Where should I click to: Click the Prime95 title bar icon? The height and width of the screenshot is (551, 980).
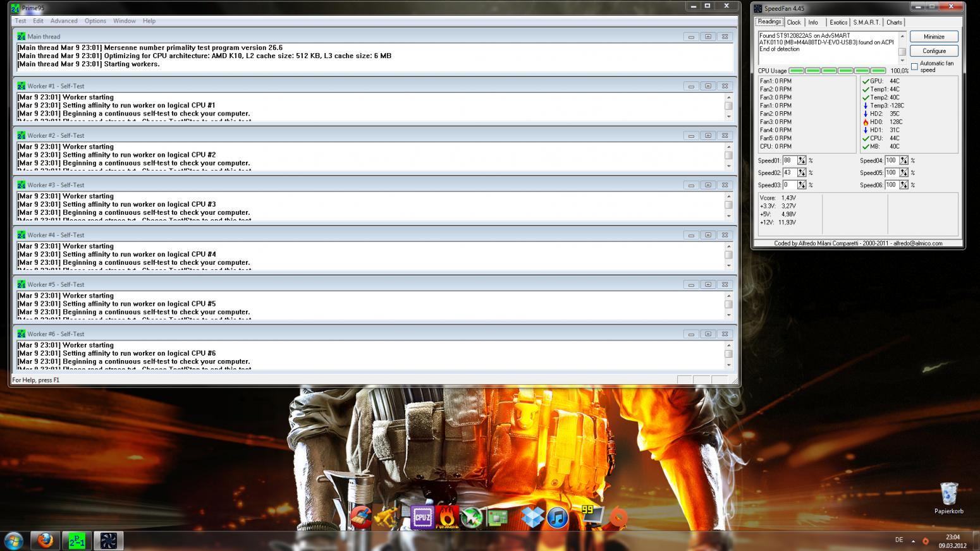coord(16,8)
